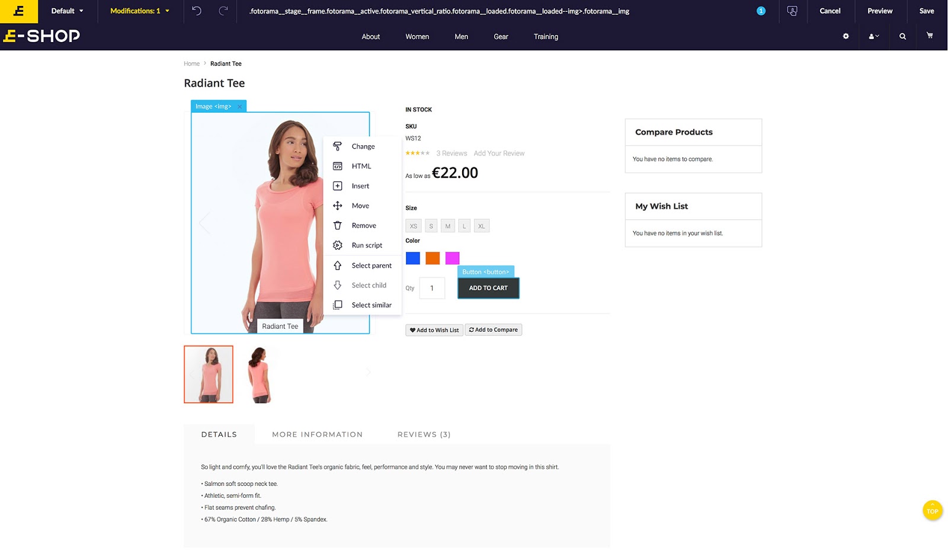
Task: Click the yellow TOP scroll button
Action: (x=932, y=510)
